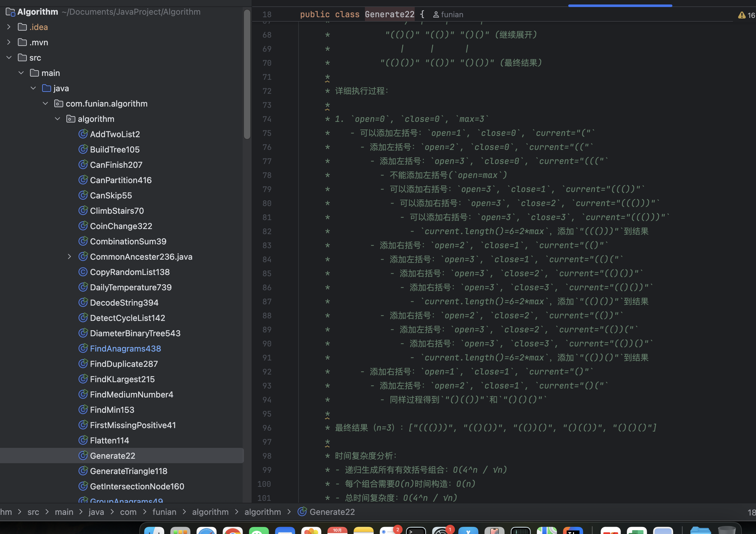This screenshot has width=756, height=534.
Task: Open Terminal from the dock
Action: [416, 530]
